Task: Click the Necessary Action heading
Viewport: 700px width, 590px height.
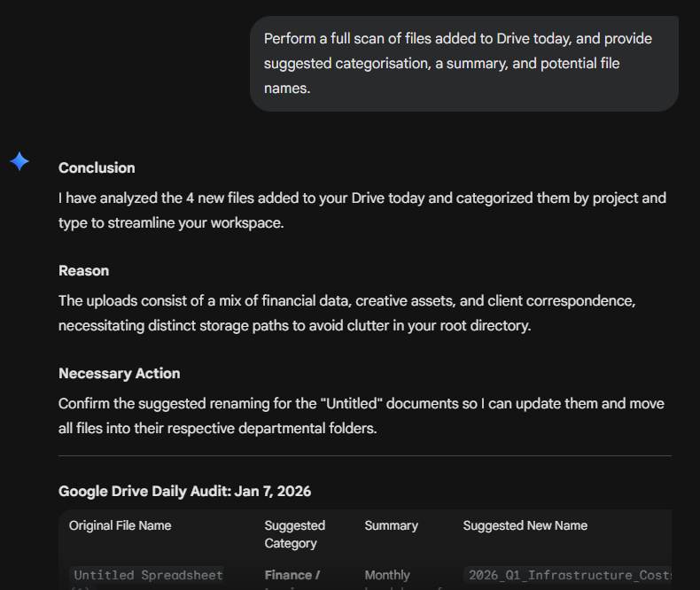Action: (x=119, y=373)
